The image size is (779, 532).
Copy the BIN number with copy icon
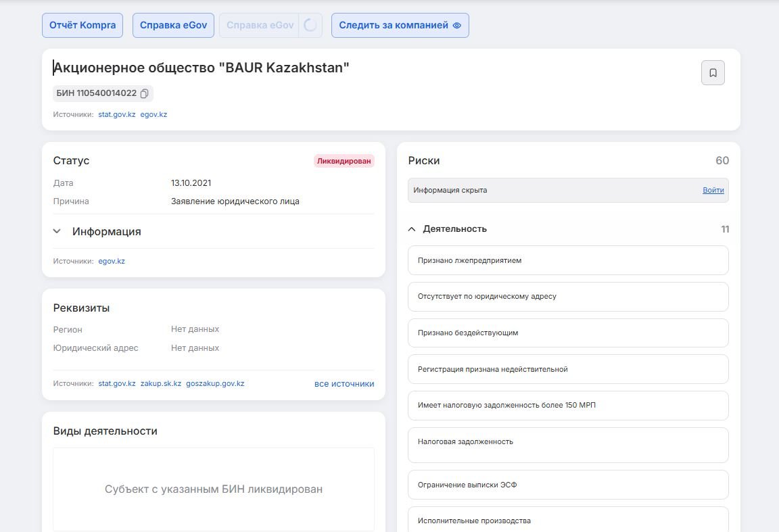pyautogui.click(x=145, y=93)
